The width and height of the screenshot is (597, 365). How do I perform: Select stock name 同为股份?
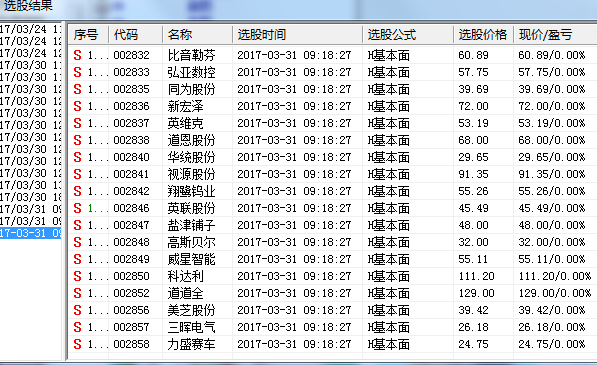[191, 89]
